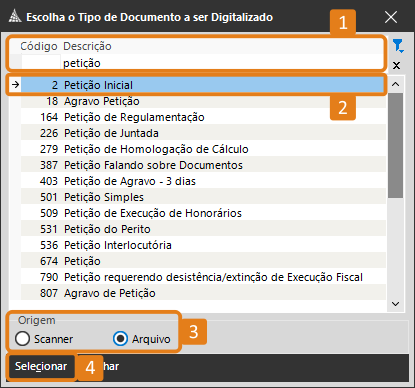This screenshot has width=415, height=388.
Task: Select row 387 Petição Falando sobre Documentos
Action: pos(203,165)
